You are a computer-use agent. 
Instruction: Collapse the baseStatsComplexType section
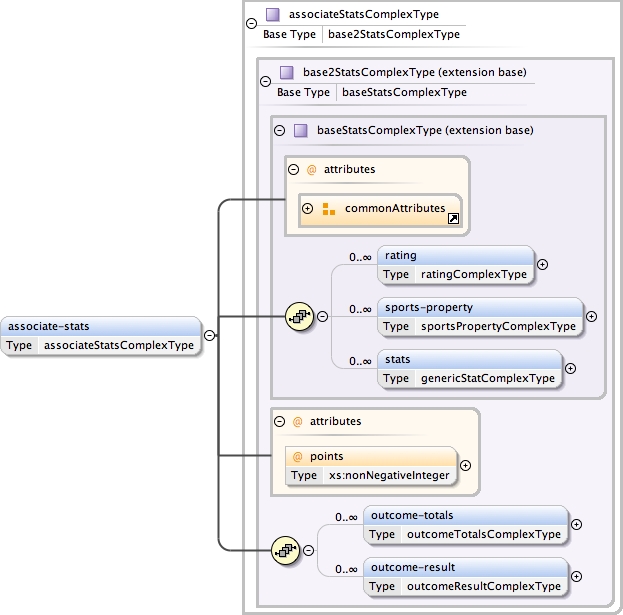279,130
